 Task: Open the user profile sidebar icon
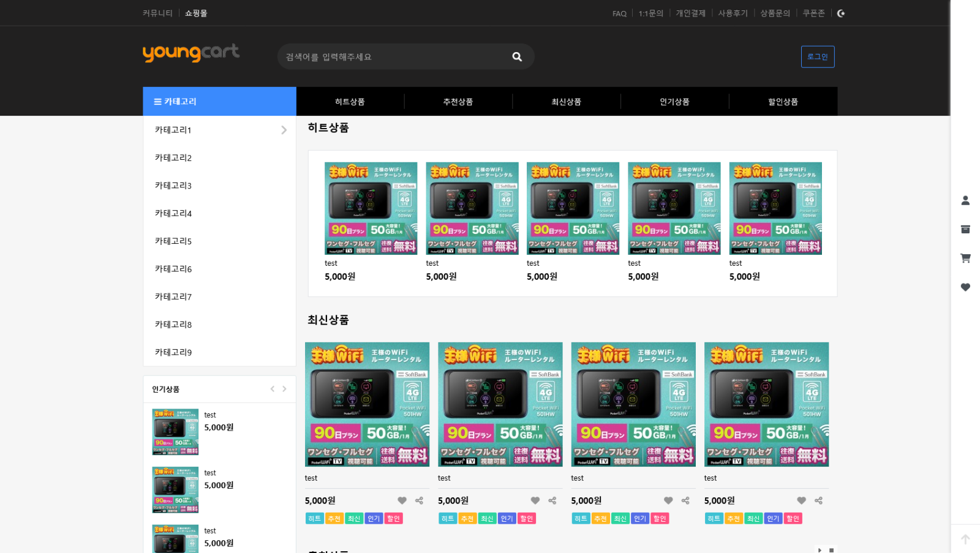click(x=965, y=200)
